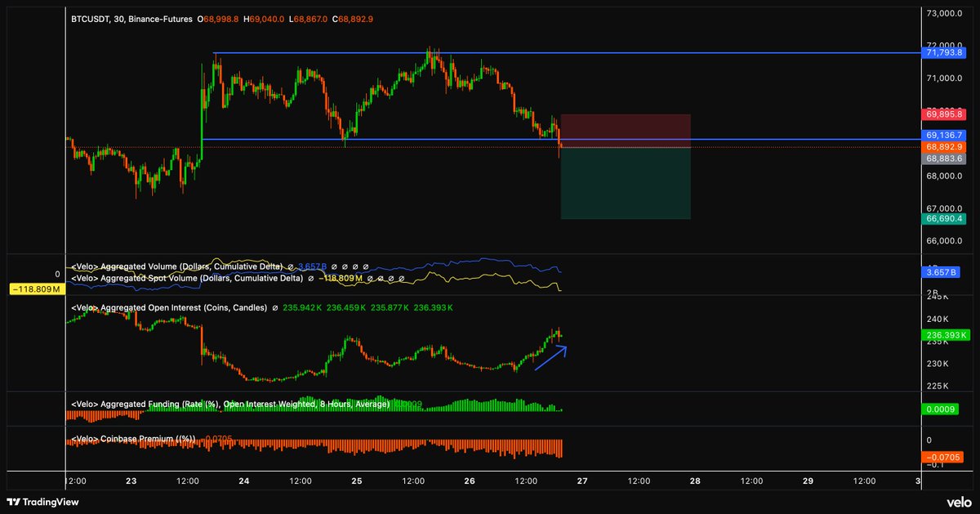Click the 230 K tick on open interest axis
Screen dimensions: 980x514
pyautogui.click(x=937, y=364)
